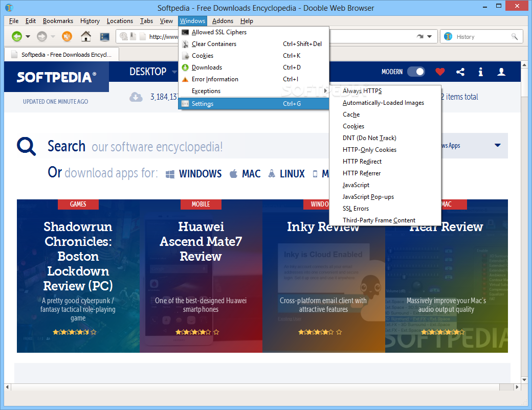This screenshot has width=532, height=410.
Task: Click the grey Forward arrow button
Action: pyautogui.click(x=42, y=36)
